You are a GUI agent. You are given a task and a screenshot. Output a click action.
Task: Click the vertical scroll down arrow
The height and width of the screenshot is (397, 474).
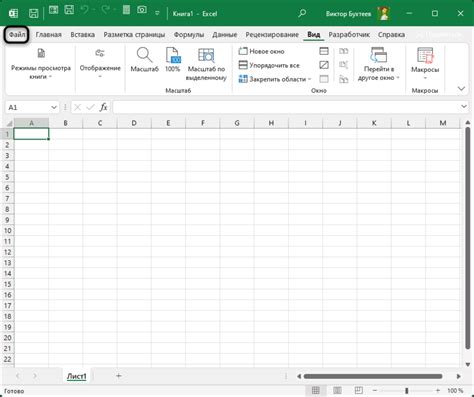pos(468,365)
